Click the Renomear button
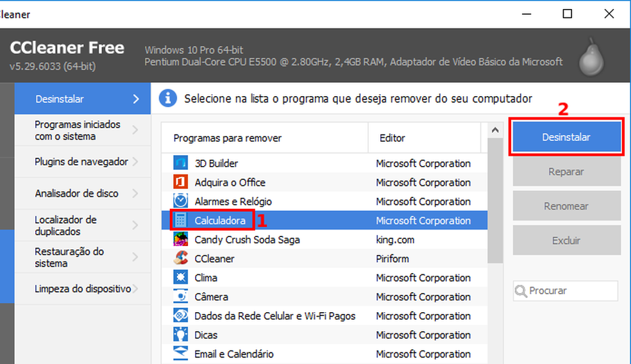 pyautogui.click(x=566, y=206)
